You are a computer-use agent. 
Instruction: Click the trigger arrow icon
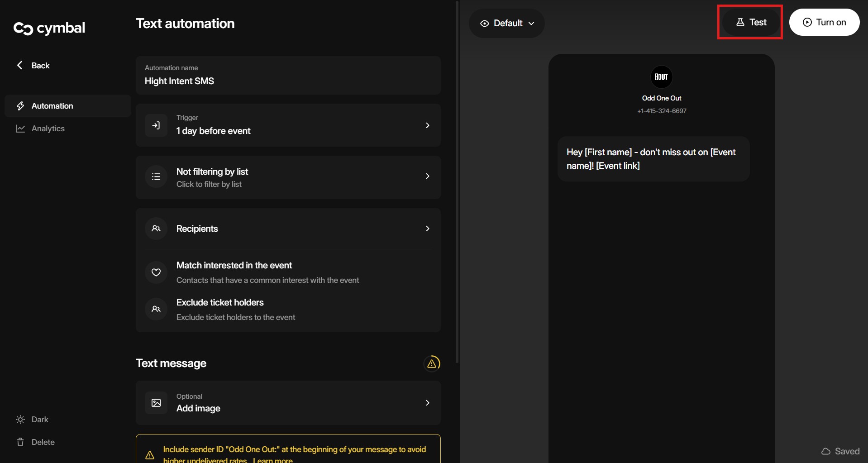pos(156,125)
